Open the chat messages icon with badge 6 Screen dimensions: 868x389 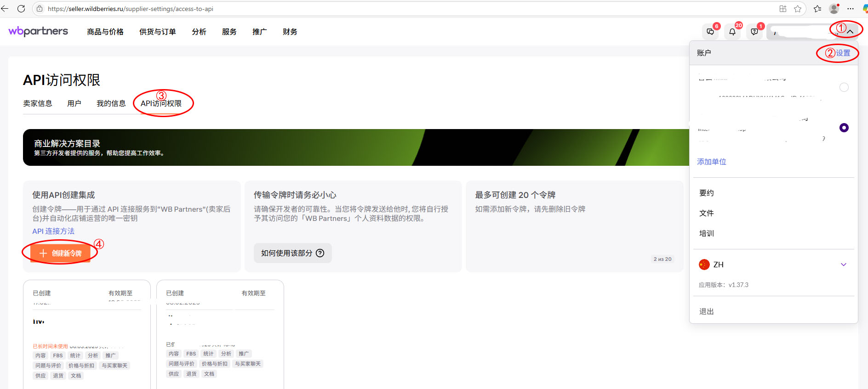click(x=710, y=32)
